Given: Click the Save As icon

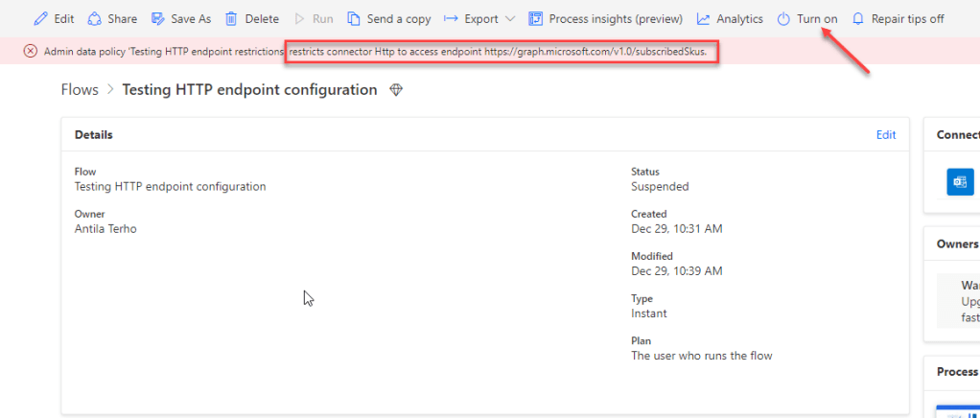Looking at the screenshot, I should pos(159,19).
